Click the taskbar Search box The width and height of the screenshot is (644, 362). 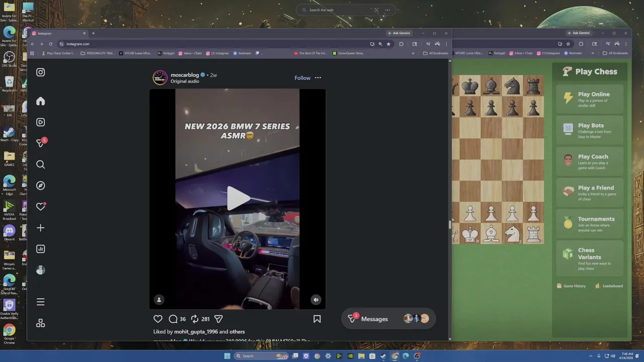pos(262,356)
